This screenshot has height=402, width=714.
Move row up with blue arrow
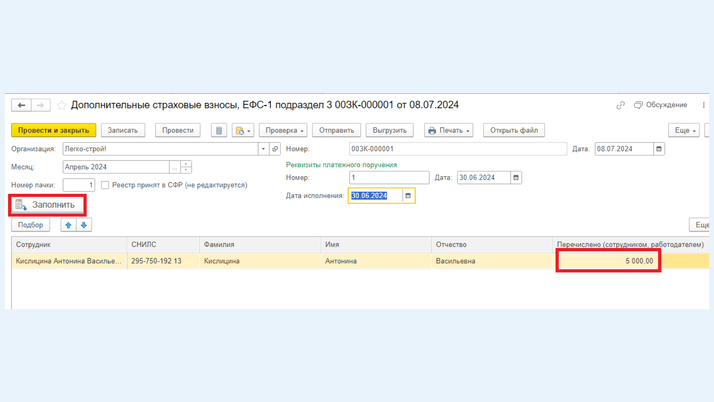(x=68, y=225)
